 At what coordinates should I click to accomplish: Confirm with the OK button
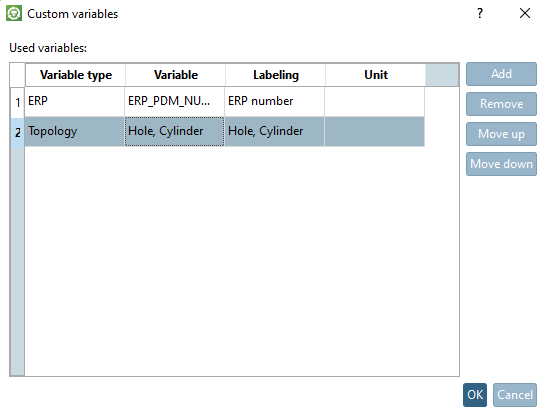pyautogui.click(x=475, y=395)
